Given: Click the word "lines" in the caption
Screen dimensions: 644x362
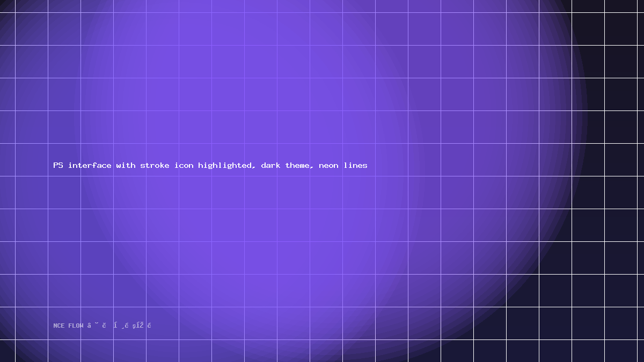Looking at the screenshot, I should pos(355,165).
